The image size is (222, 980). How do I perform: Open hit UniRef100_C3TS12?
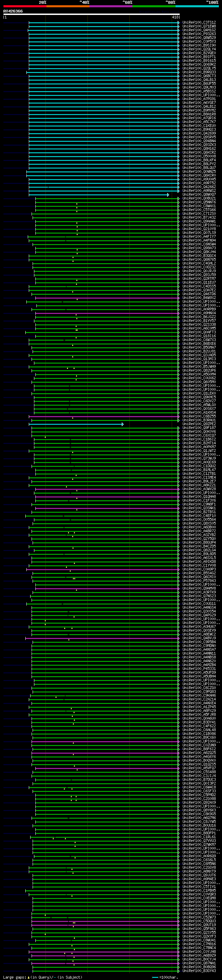[199, 23]
